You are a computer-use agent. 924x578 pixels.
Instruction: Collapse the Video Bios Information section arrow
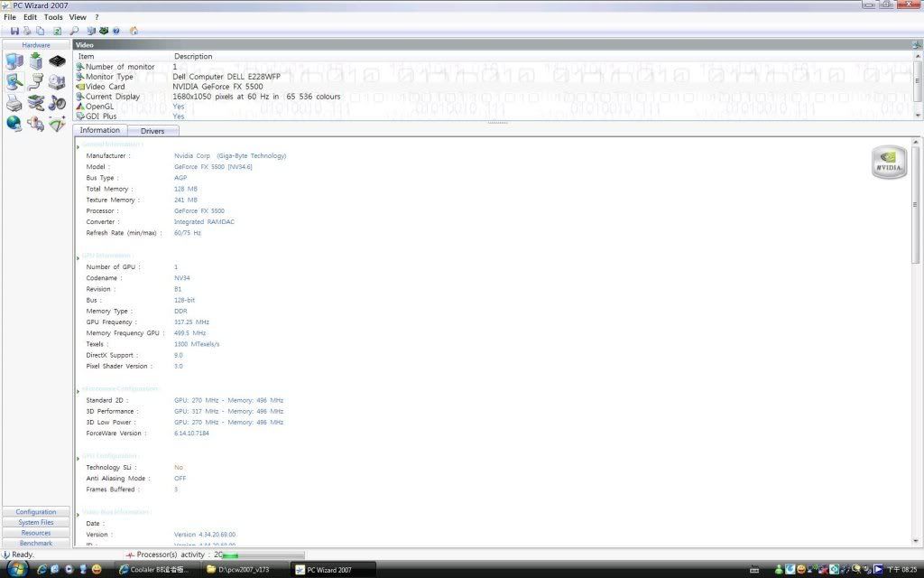coord(78,514)
